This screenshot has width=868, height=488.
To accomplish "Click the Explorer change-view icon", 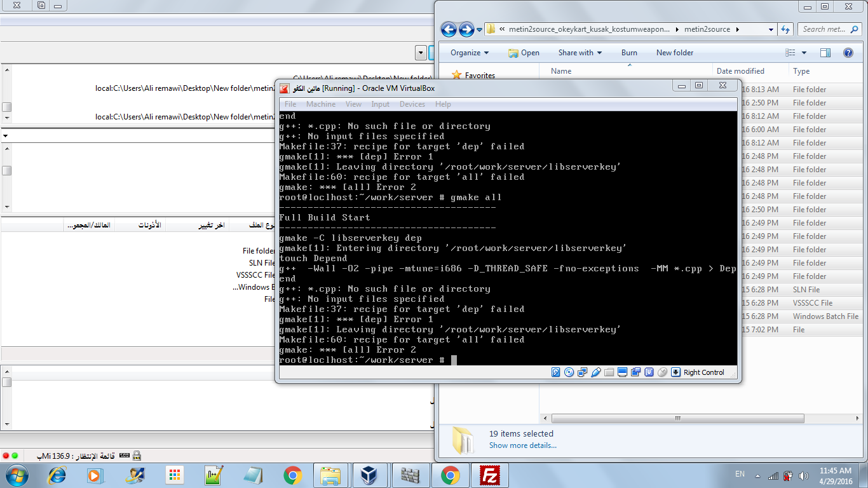I will (790, 53).
